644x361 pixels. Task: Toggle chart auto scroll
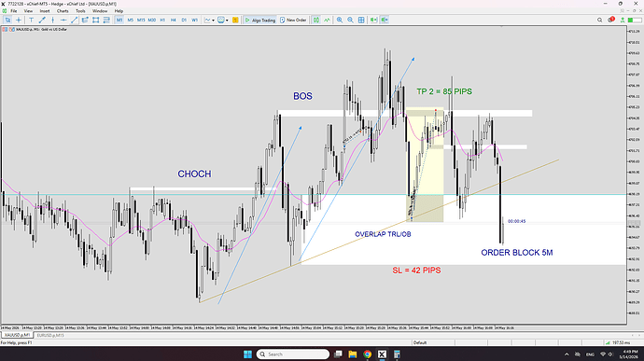[373, 20]
